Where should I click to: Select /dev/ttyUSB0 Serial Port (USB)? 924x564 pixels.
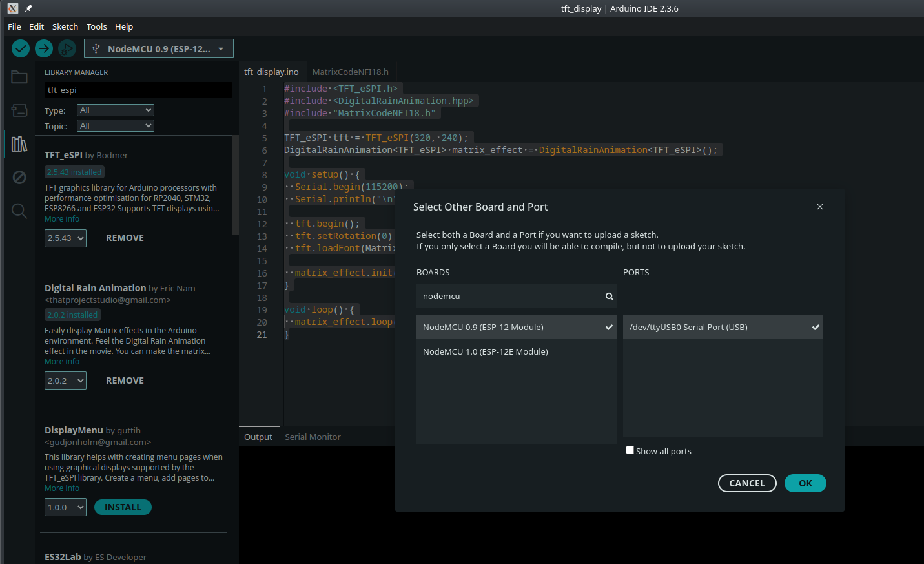click(723, 327)
